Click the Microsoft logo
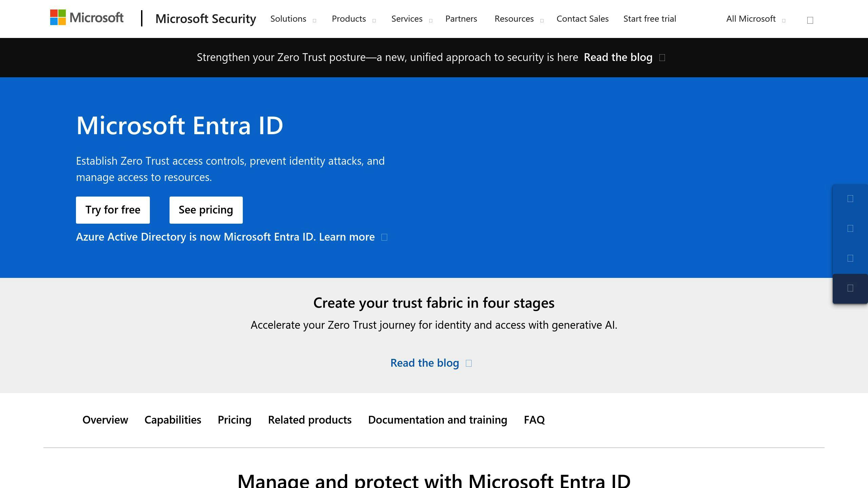This screenshot has width=868, height=488. 87,18
